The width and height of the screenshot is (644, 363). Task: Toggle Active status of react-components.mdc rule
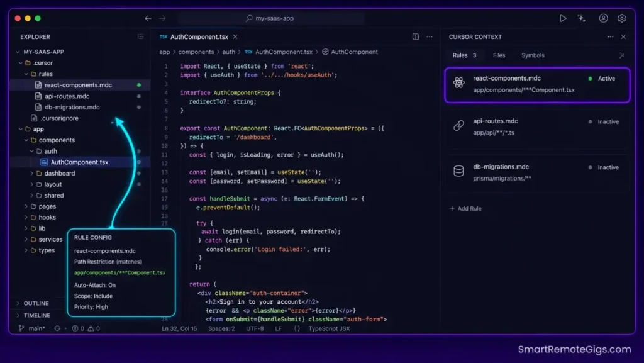(x=602, y=79)
